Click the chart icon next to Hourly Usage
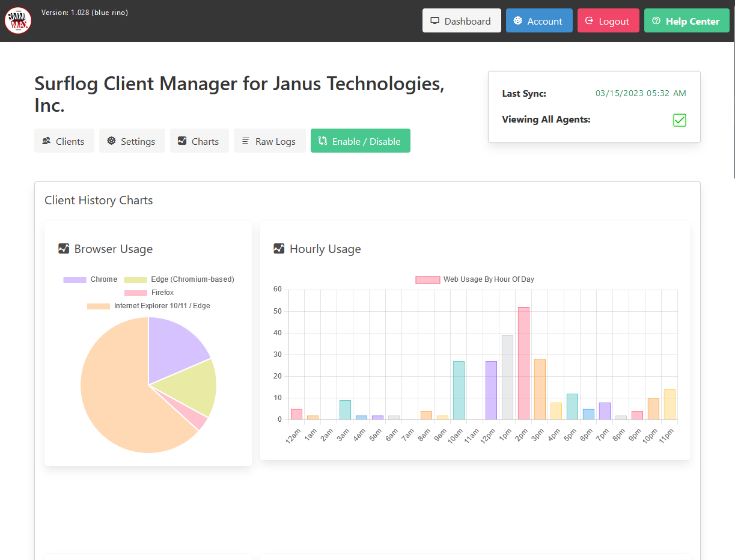This screenshot has width=735, height=560. pyautogui.click(x=279, y=249)
